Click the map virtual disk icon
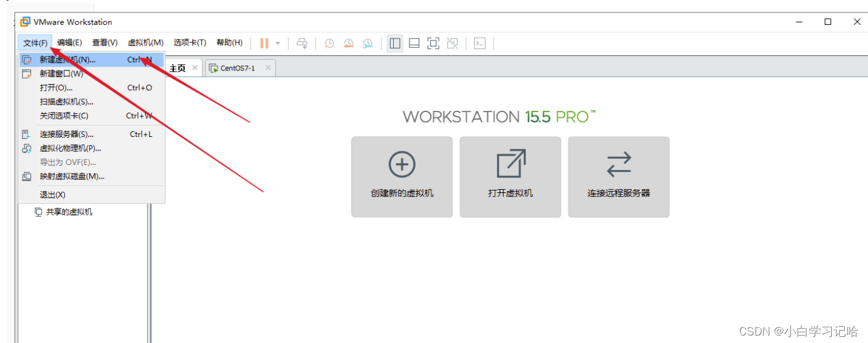This screenshot has width=868, height=343. pyautogui.click(x=27, y=176)
